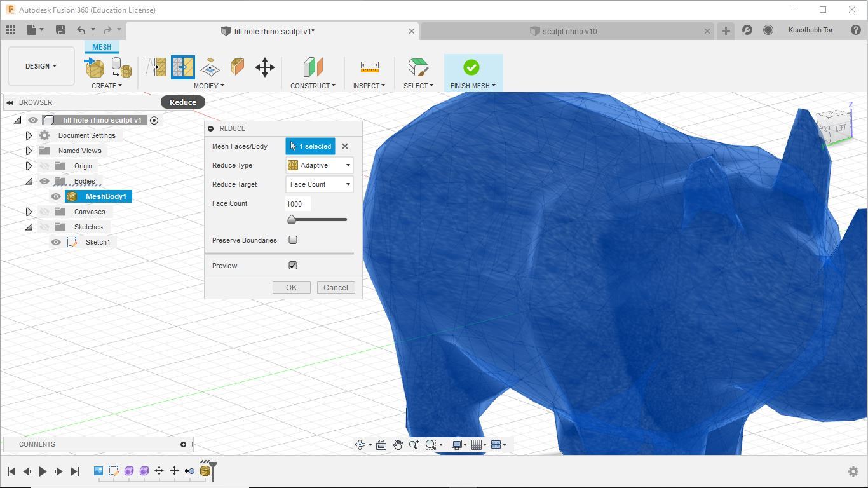
Task: Collapse the Bodies folder
Action: pyautogui.click(x=29, y=181)
